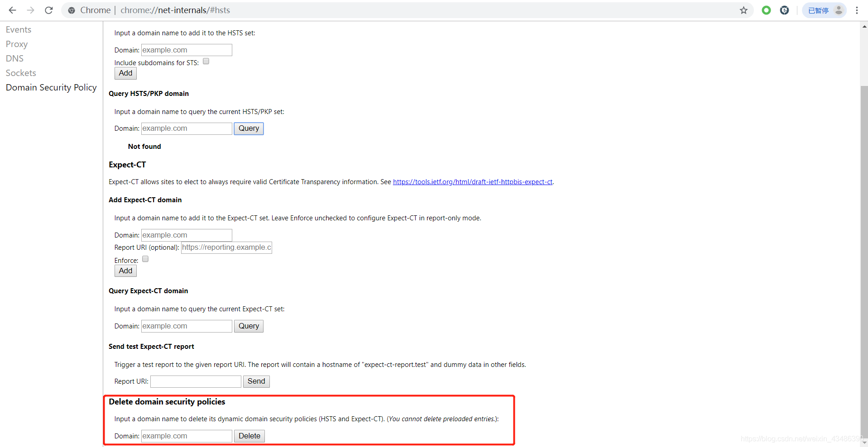
Task: Click the forward navigation arrow
Action: pos(30,10)
